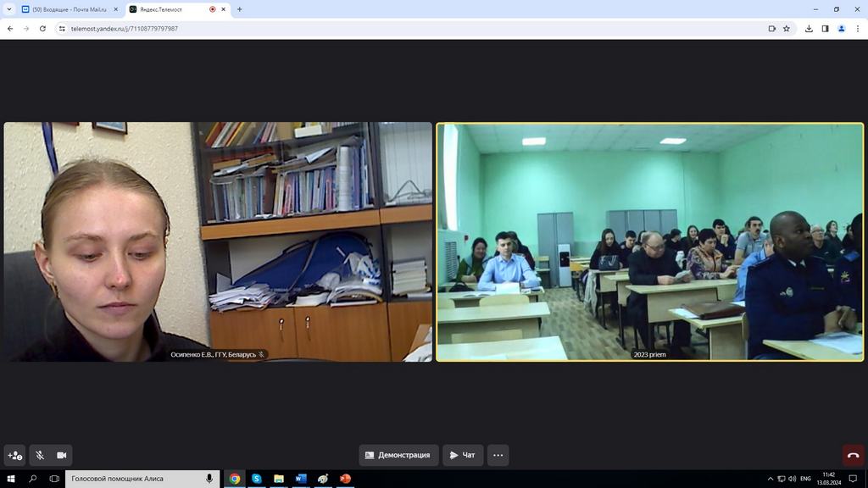The width and height of the screenshot is (868, 488).
Task: Select the 2023 priem video tile
Action: [x=649, y=242]
